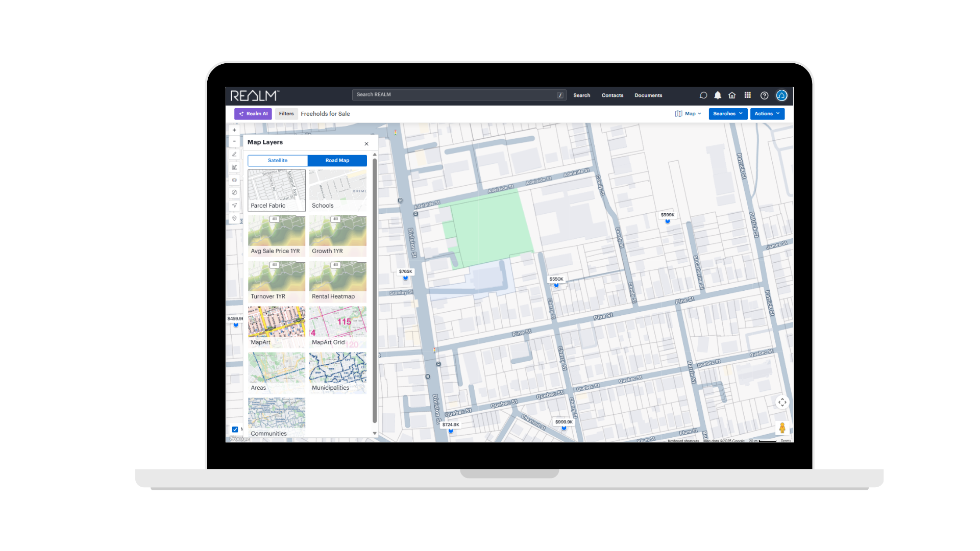Click the fullscreen expand icon
980x551 pixels.
pos(782,403)
